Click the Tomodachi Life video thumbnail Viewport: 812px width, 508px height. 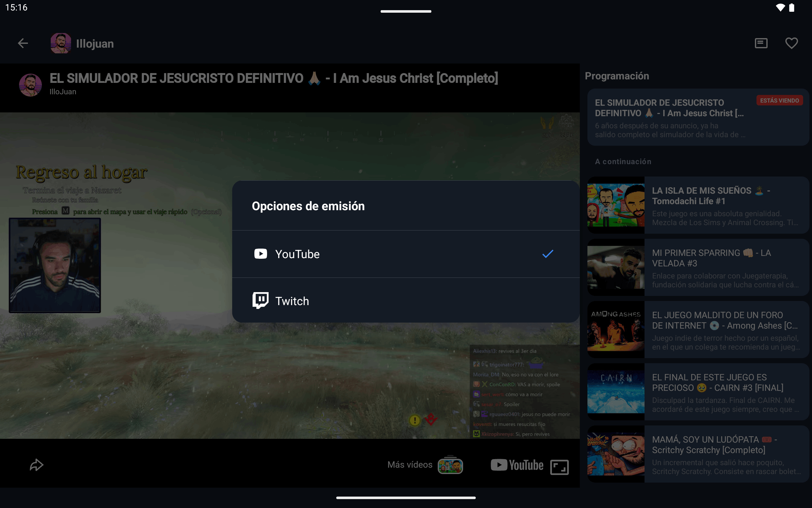point(616,205)
